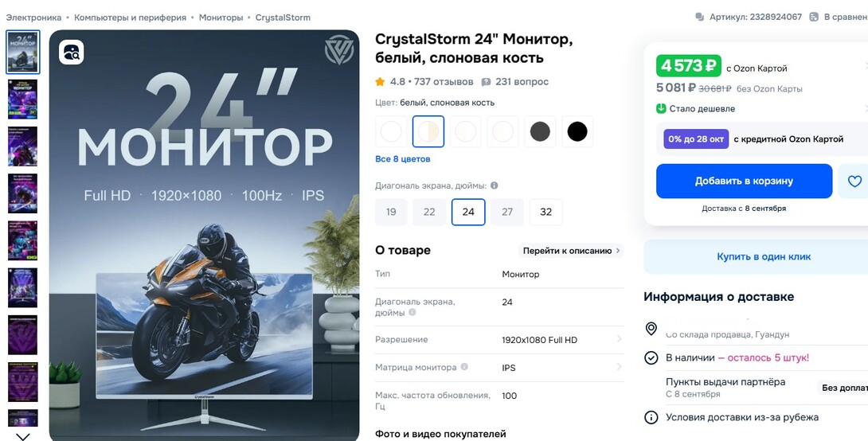Click the questions chat icon near '231 вопрос'

click(x=486, y=82)
